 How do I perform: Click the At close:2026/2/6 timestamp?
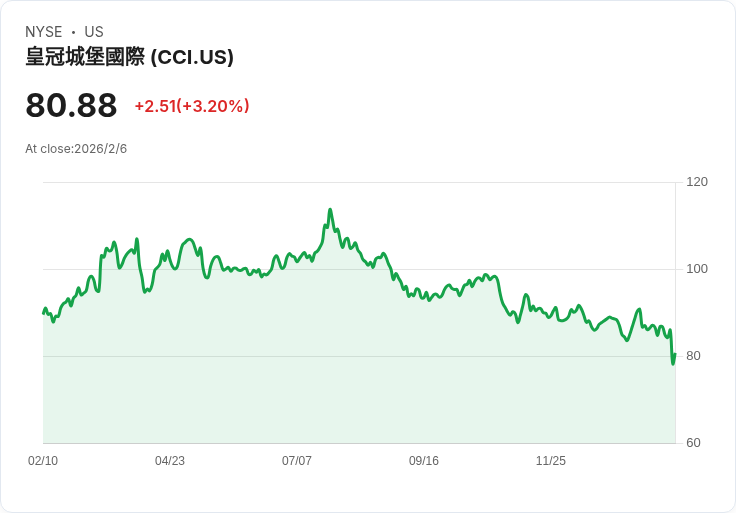[76, 149]
